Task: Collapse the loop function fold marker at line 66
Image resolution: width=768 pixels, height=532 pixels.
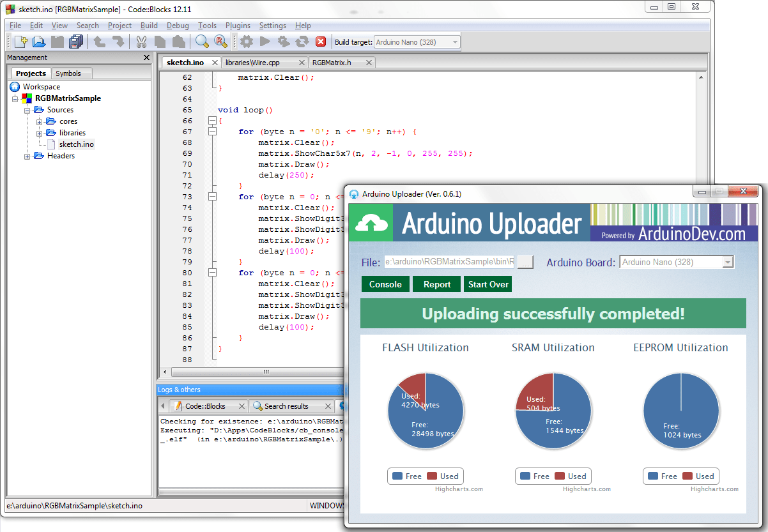Action: click(211, 119)
